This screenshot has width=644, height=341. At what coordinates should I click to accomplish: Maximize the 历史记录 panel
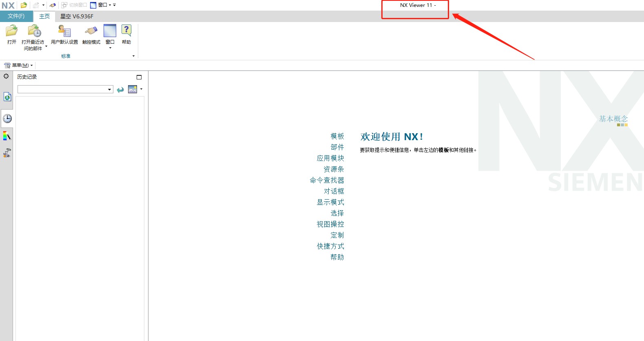click(x=139, y=77)
